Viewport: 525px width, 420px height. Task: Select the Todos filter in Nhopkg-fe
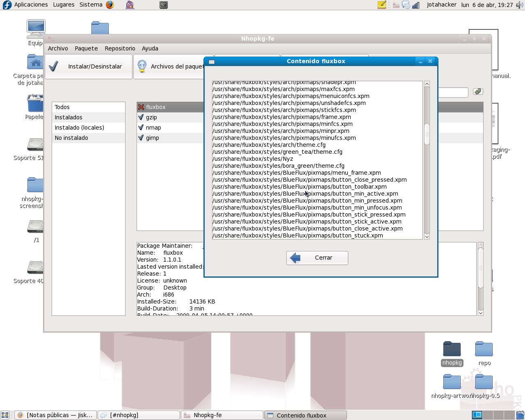click(x=89, y=107)
